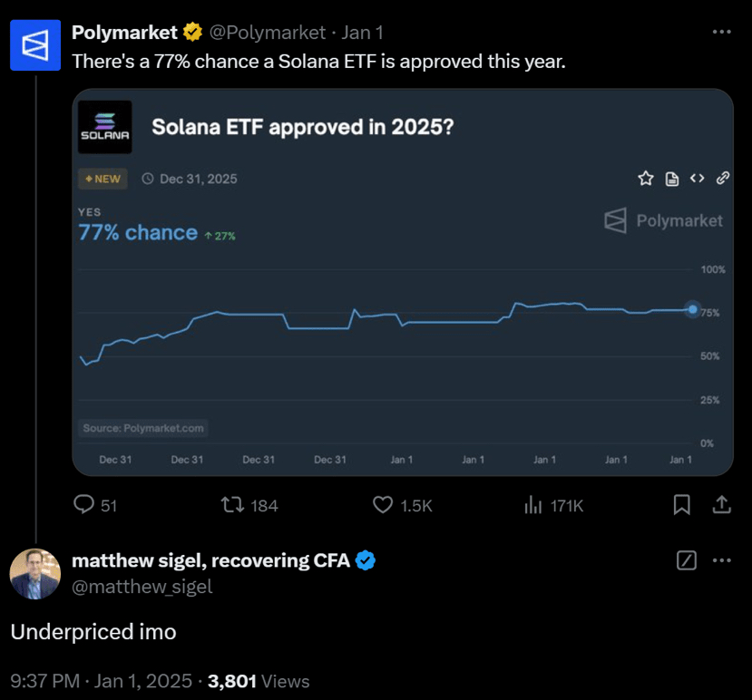Screen dimensions: 752x700
Task: Open the view analytics icon
Action: [x=533, y=505]
